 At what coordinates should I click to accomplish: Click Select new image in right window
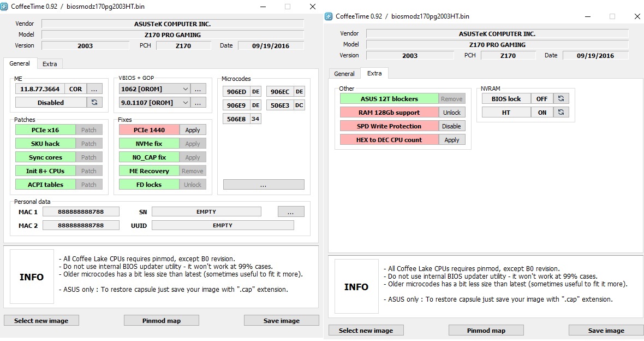366,330
